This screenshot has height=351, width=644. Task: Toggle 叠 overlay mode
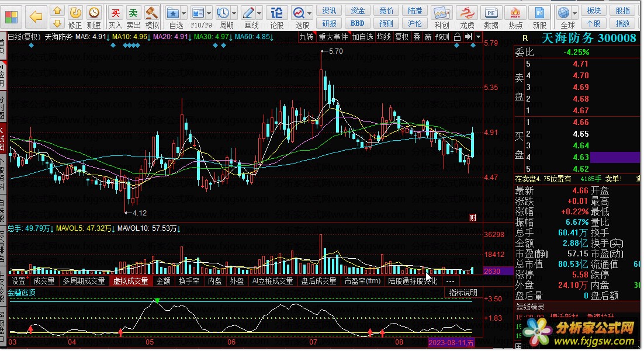coord(417,37)
